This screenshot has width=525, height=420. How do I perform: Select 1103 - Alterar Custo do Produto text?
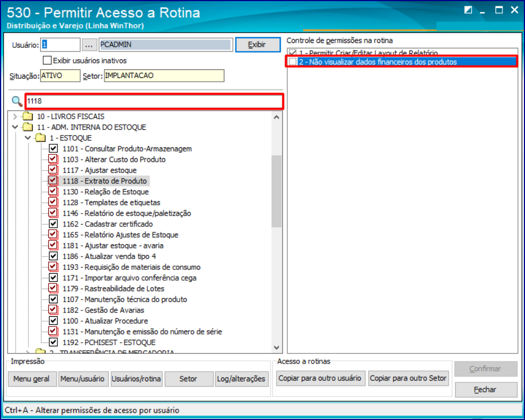pos(114,159)
